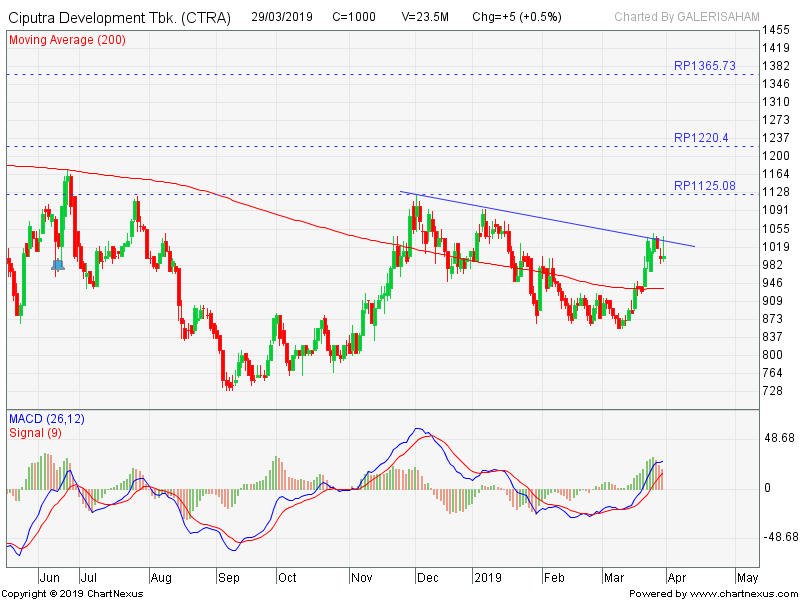Click the Nov label on the time axis

362,578
